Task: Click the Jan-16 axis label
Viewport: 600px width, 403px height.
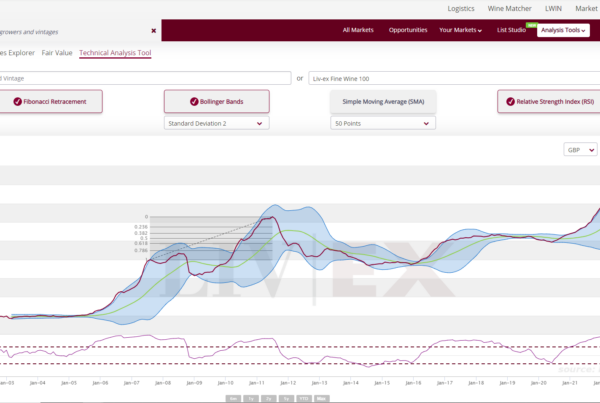Action: tap(413, 383)
